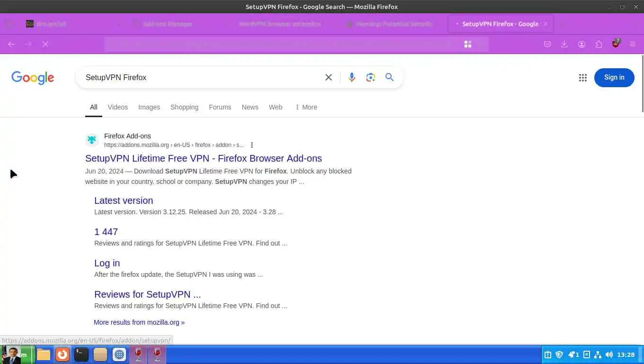Viewport: 644px width, 364px height.
Task: Click the magnifier search button
Action: [389, 77]
